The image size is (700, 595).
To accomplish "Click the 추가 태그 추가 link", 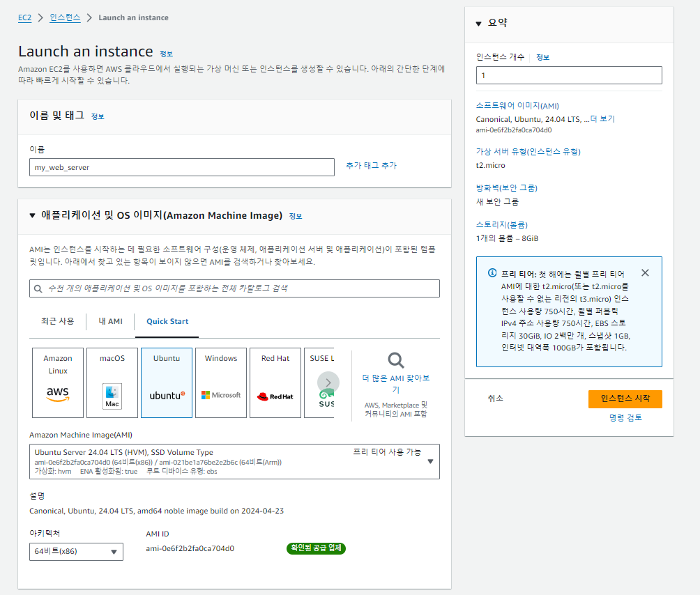I will pyautogui.click(x=371, y=166).
